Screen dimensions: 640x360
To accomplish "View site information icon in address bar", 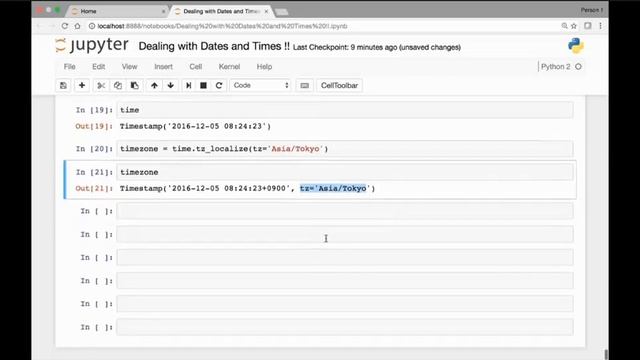I will tap(92, 26).
